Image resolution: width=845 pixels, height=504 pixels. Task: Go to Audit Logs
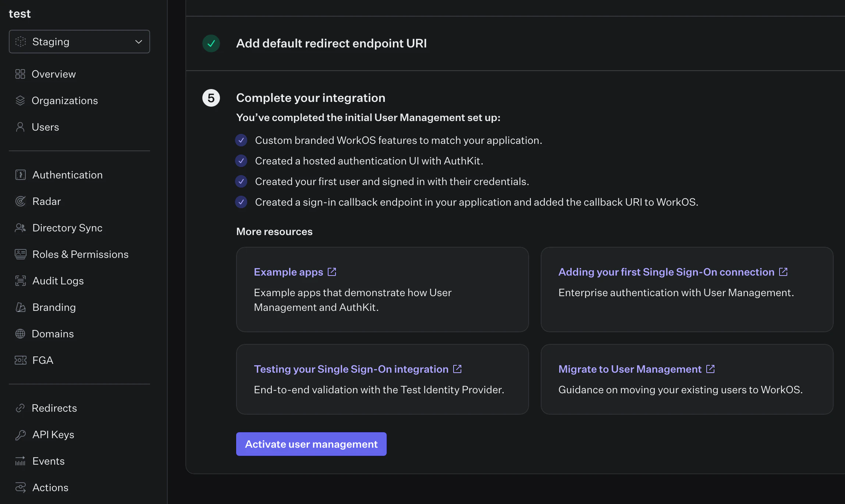coord(58,281)
